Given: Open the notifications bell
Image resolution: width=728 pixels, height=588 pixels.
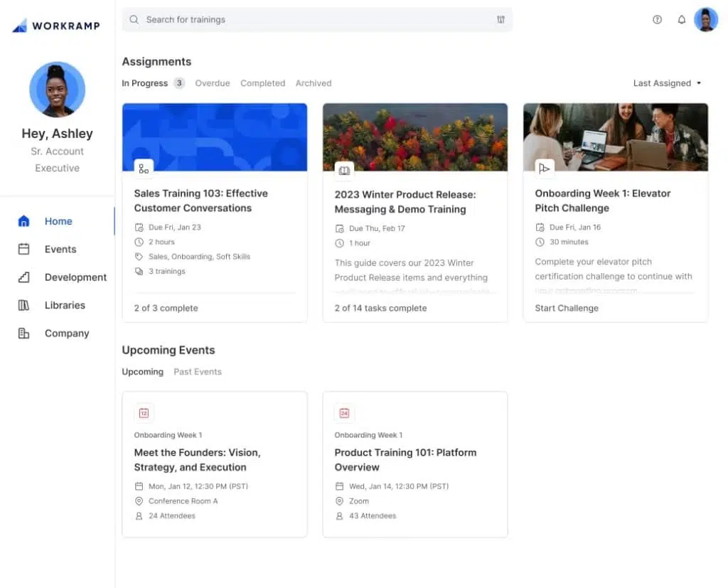Looking at the screenshot, I should tap(681, 20).
